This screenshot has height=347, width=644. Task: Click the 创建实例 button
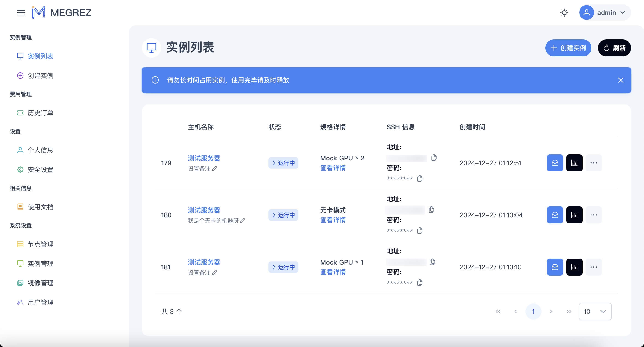[x=568, y=48]
